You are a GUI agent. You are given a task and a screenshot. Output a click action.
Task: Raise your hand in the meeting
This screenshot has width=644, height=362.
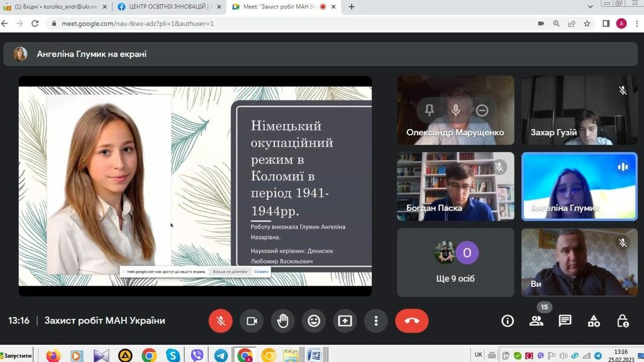282,321
